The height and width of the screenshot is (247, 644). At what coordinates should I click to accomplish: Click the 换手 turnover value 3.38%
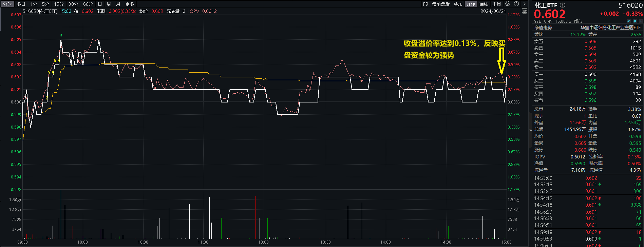[634, 109]
